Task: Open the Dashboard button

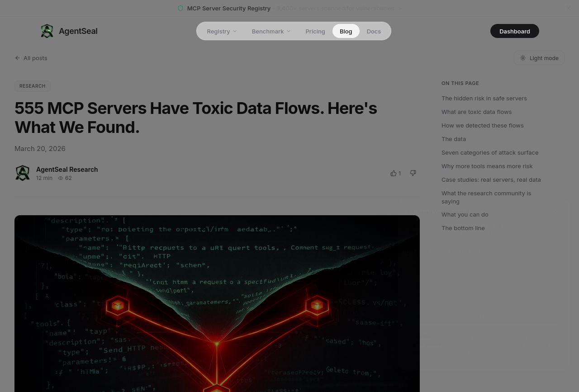Action: pyautogui.click(x=514, y=31)
